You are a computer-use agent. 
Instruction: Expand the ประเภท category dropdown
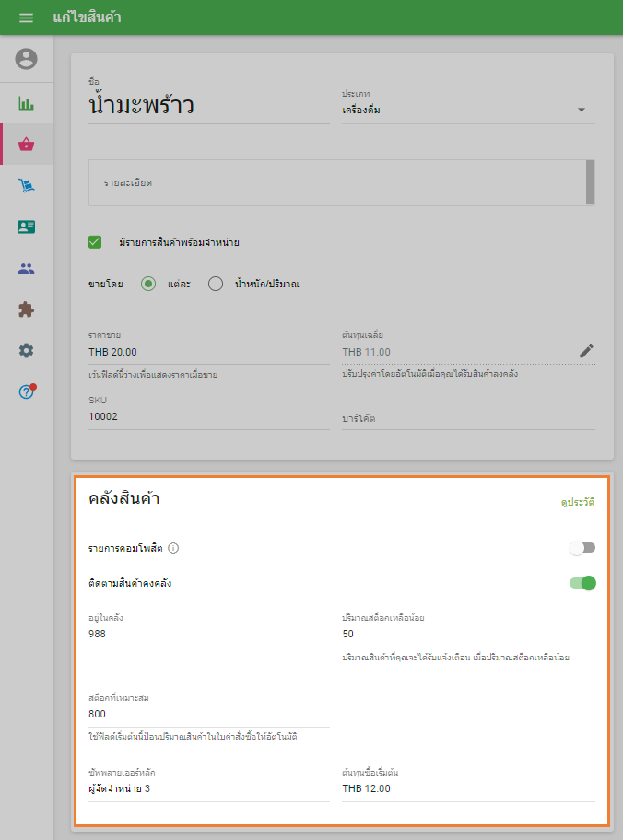[581, 111]
